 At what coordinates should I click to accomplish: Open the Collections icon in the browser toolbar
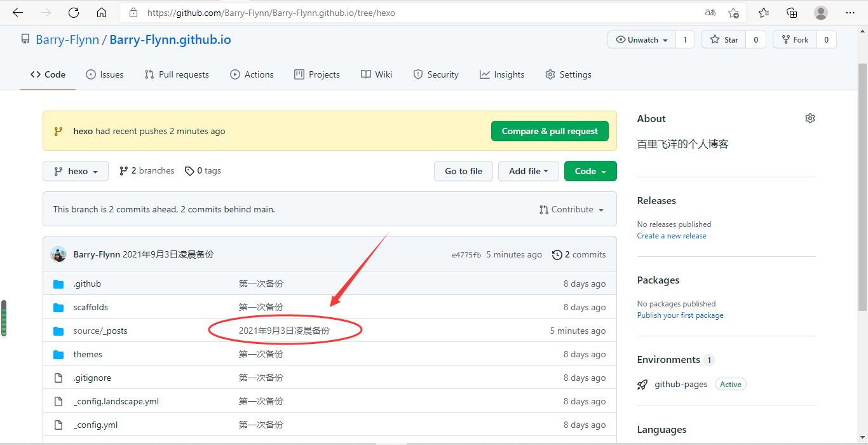tap(792, 13)
